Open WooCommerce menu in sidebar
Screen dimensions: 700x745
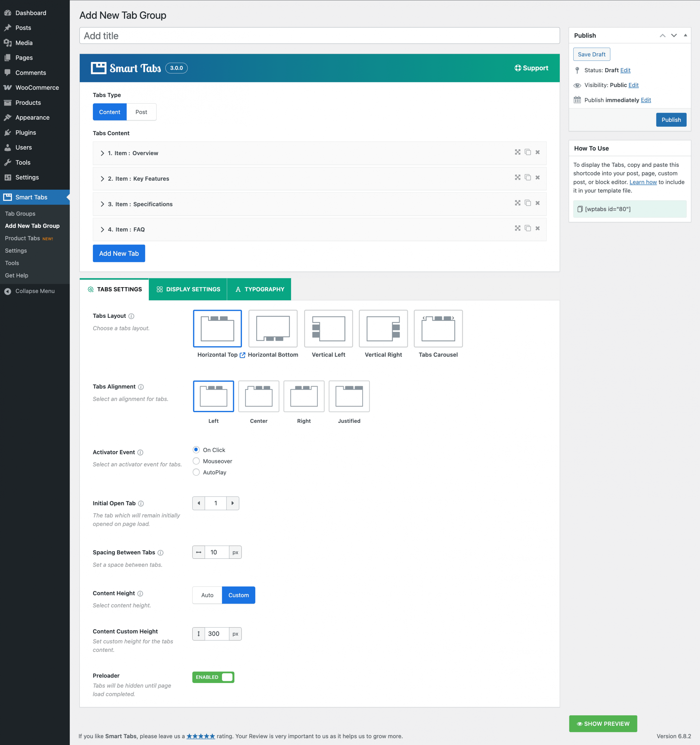point(37,88)
